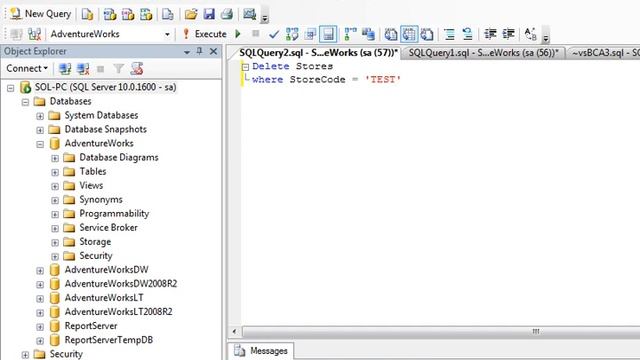Toggle Include Actual Execution Plan

(x=350, y=34)
